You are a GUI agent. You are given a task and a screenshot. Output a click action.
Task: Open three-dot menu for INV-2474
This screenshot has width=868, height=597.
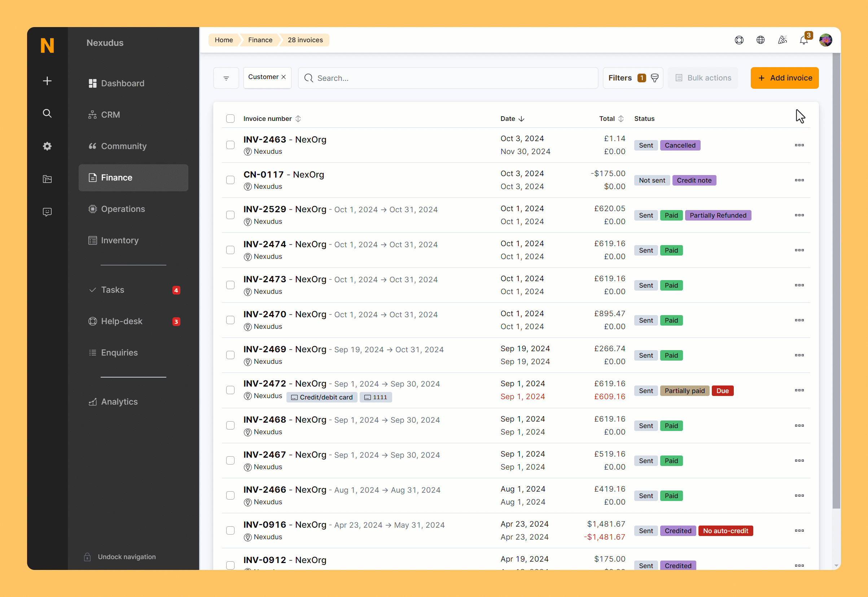click(799, 250)
